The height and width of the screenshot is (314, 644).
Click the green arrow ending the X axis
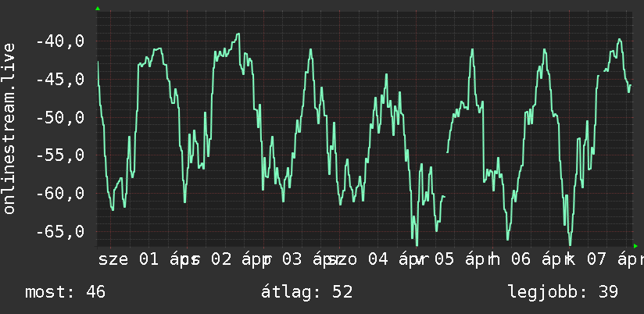[x=635, y=246]
